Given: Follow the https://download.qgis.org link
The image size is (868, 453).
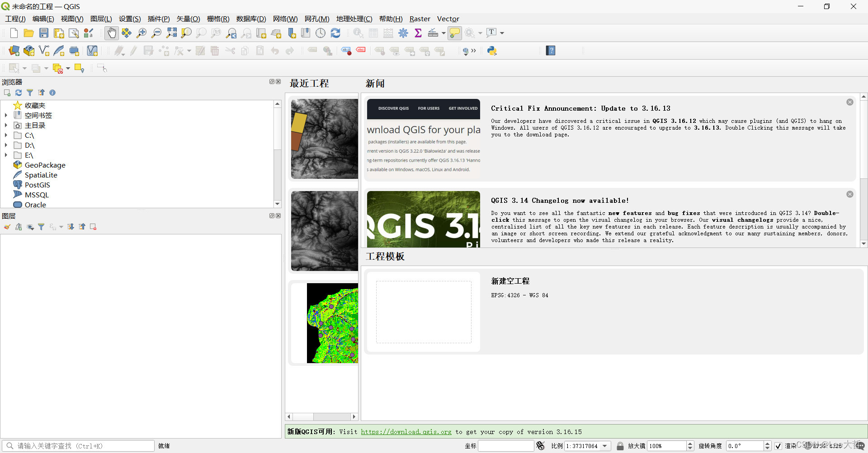Looking at the screenshot, I should (x=406, y=432).
